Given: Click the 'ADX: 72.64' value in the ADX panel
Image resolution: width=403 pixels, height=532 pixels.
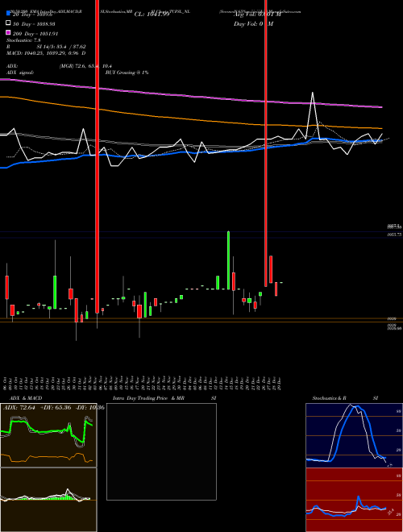Looking at the screenshot, I should pos(19,408).
